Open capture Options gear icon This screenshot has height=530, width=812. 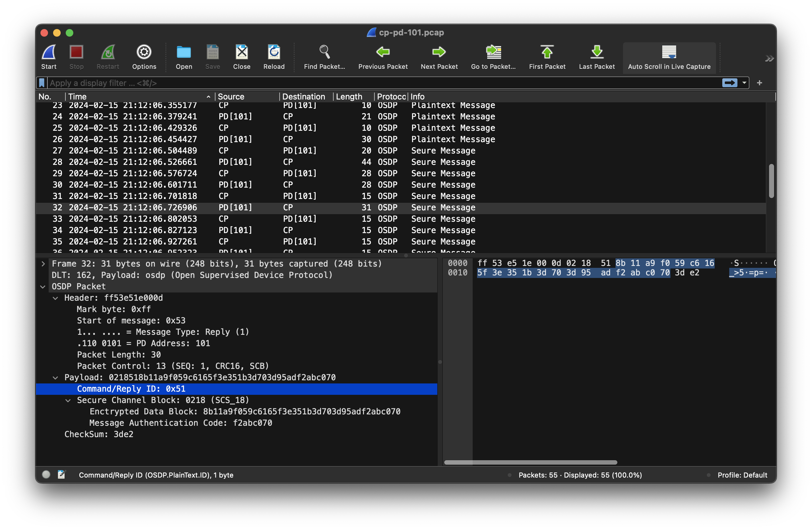point(144,52)
